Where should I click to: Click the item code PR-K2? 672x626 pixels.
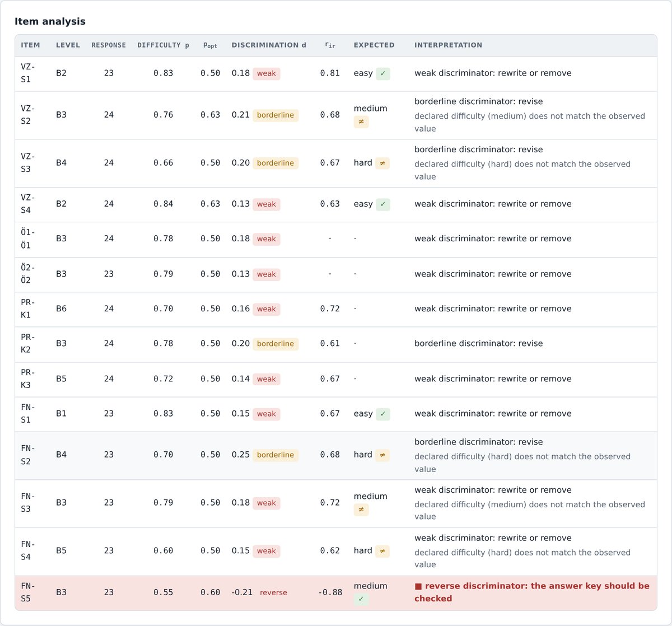coord(28,344)
